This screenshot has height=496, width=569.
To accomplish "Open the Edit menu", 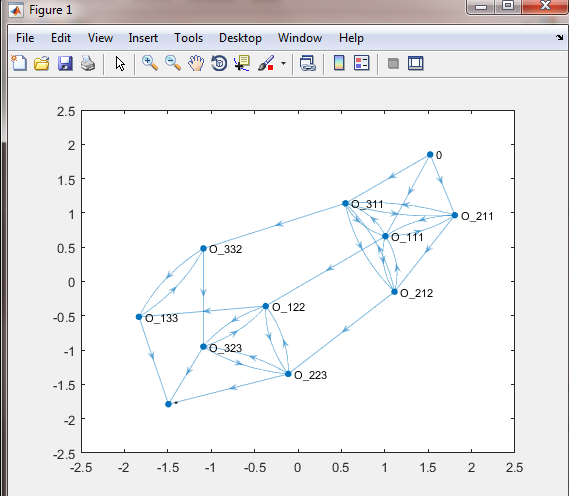I will coord(61,38).
